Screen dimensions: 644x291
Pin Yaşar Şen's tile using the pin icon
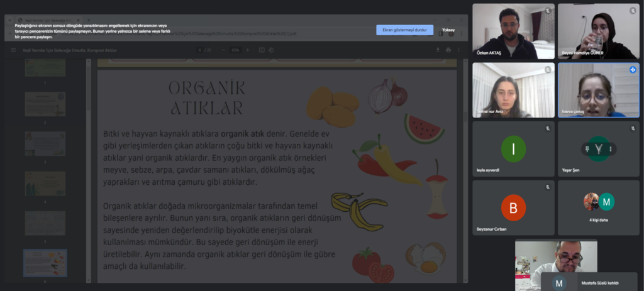587,149
